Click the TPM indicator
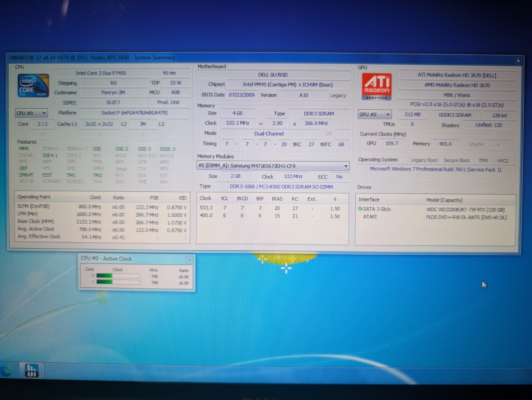532x400 pixels. [x=483, y=160]
